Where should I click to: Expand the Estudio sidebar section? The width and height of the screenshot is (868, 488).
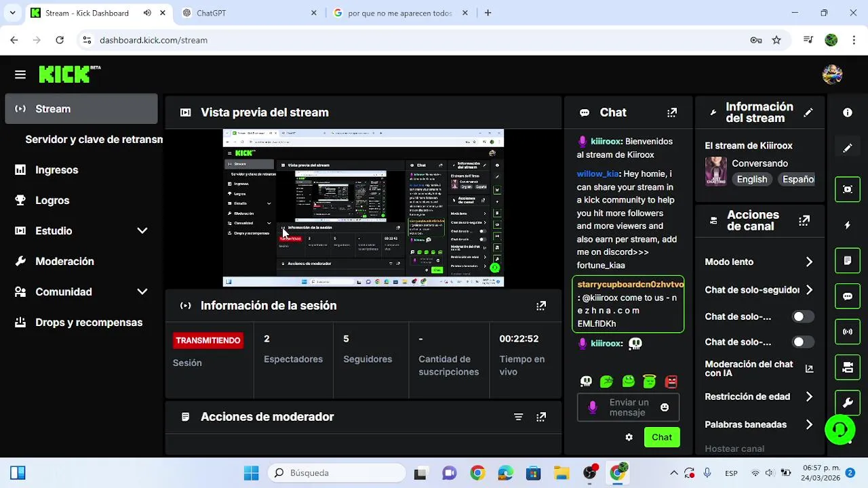[142, 231]
